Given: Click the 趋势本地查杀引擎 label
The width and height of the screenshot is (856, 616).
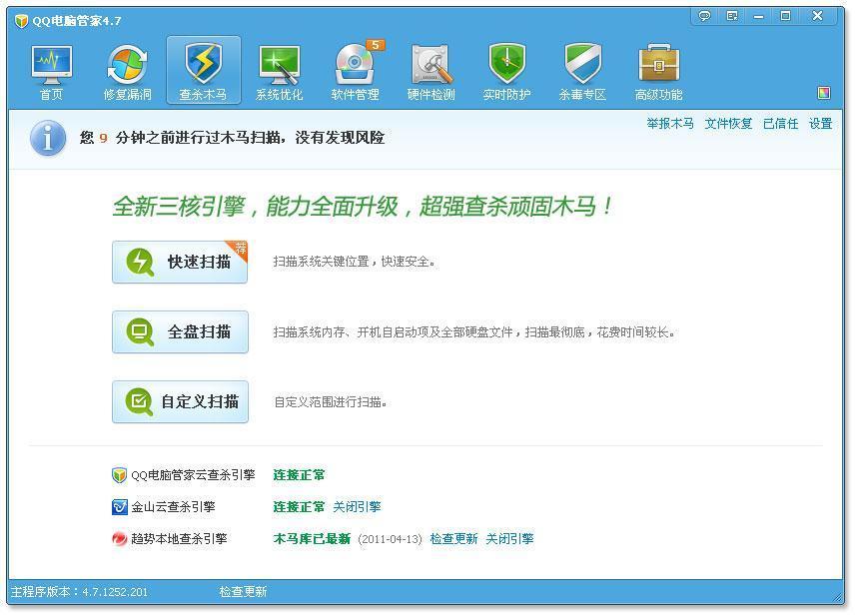Looking at the screenshot, I should click(x=179, y=539).
